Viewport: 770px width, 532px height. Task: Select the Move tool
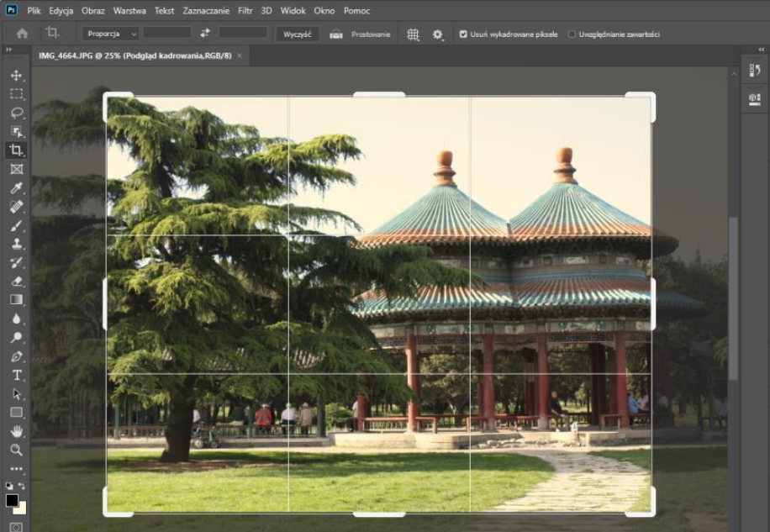(x=16, y=76)
